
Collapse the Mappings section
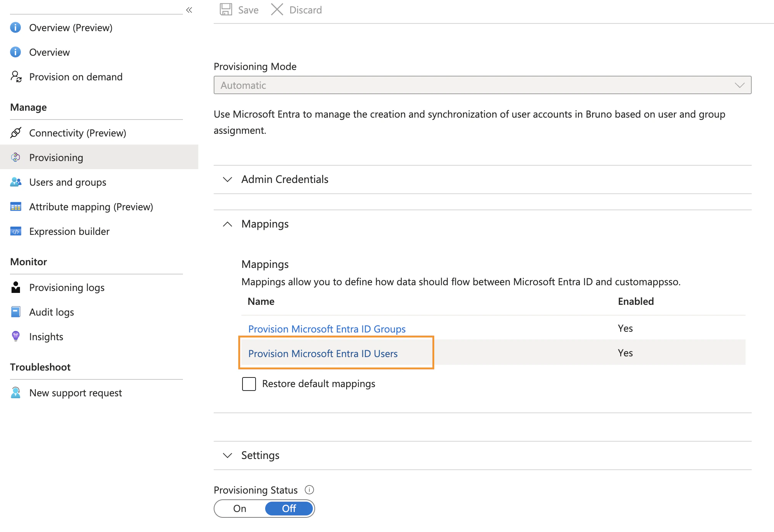[228, 224]
